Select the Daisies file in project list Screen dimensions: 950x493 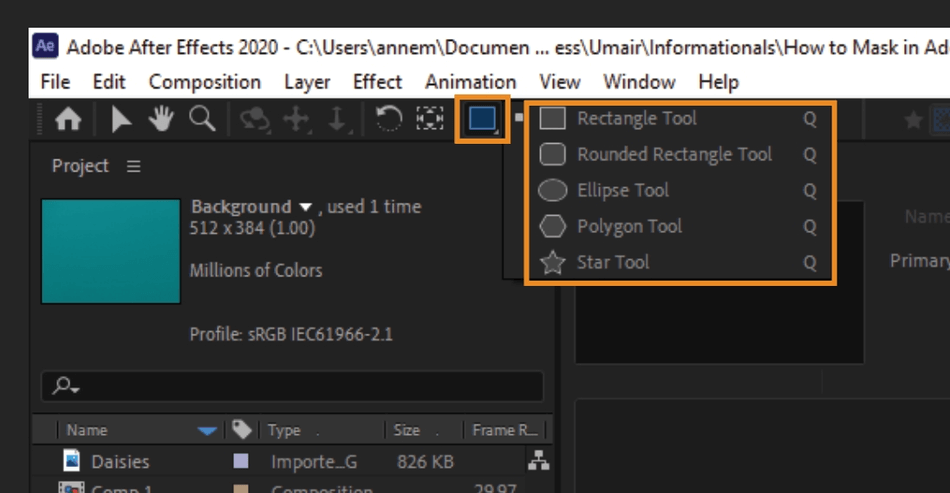click(x=120, y=462)
